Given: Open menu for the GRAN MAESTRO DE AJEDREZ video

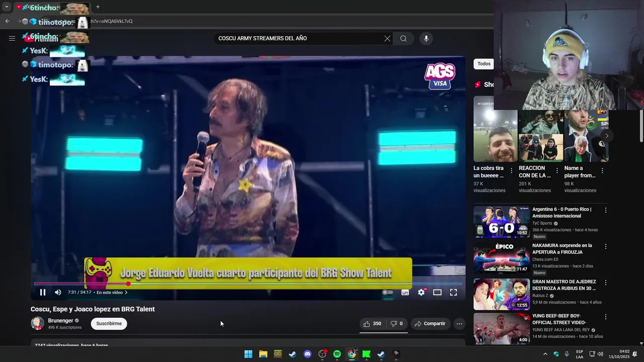Looking at the screenshot, I should 606,283.
